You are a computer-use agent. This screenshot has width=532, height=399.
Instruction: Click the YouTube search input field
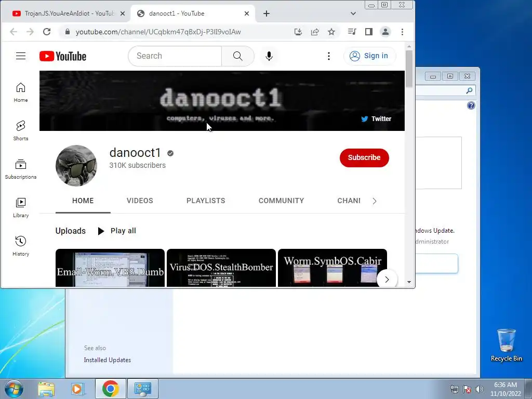click(x=175, y=56)
